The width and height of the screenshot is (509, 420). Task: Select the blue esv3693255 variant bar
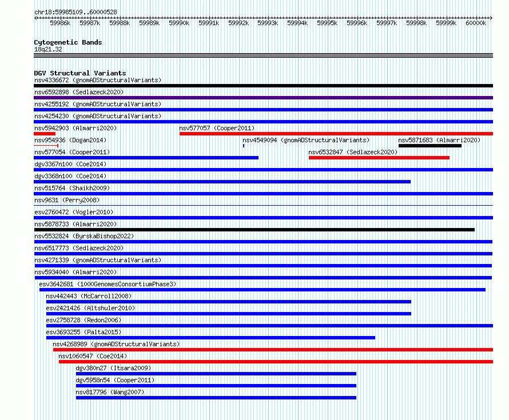pyautogui.click(x=210, y=338)
